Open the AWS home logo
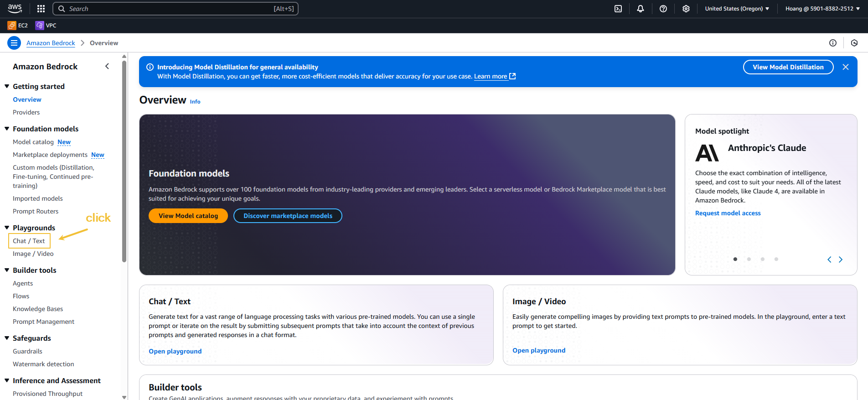Image resolution: width=868 pixels, height=400 pixels. pos(15,8)
